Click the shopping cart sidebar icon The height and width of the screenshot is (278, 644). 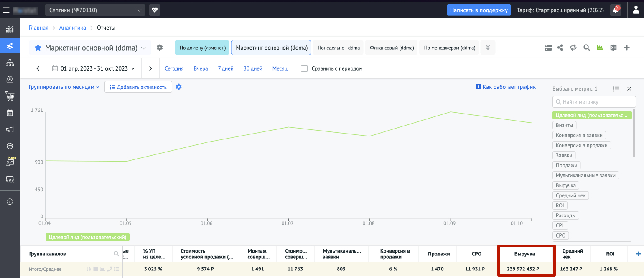tap(10, 96)
